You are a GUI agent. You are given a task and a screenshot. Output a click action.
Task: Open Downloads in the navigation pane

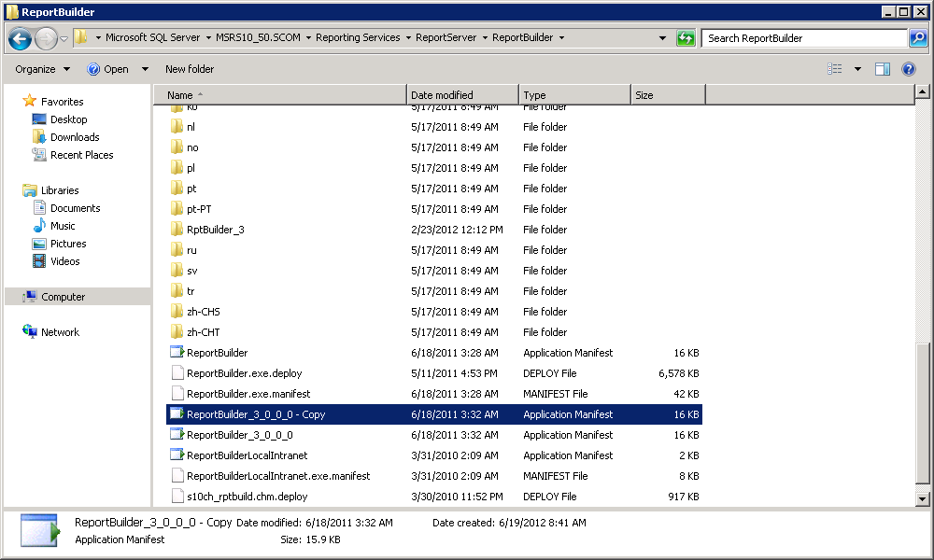coord(75,137)
